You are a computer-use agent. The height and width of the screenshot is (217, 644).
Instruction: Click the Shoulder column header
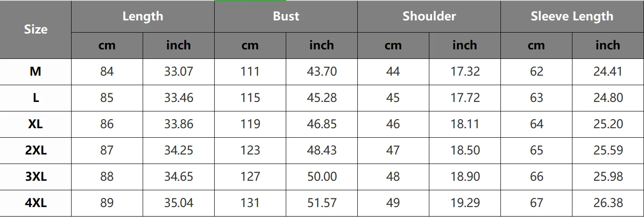[x=429, y=16]
